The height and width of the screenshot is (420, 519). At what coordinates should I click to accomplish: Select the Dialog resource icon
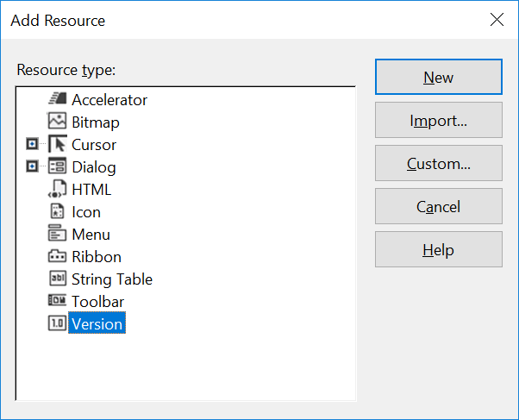click(x=57, y=166)
